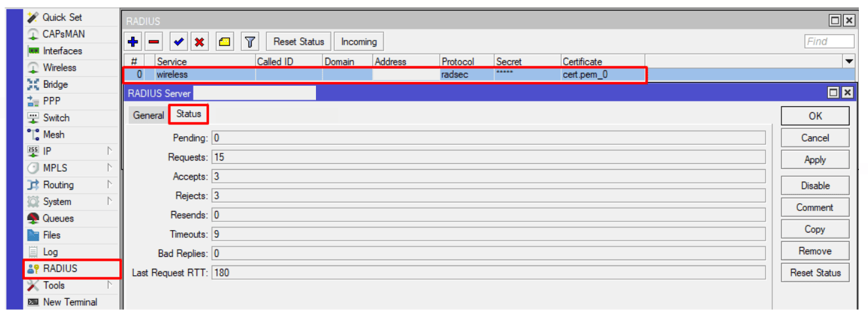The height and width of the screenshot is (310, 868).
Task: Click OK button
Action: 815,116
